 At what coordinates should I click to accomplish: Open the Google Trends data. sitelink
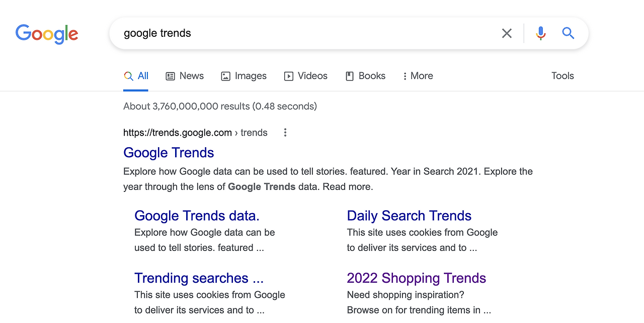click(x=197, y=216)
